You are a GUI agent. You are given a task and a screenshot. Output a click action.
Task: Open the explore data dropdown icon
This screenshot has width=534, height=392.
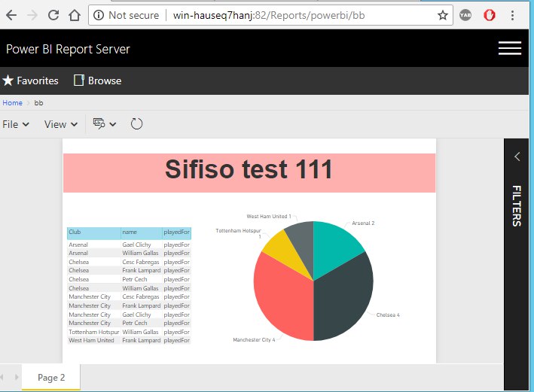click(105, 124)
